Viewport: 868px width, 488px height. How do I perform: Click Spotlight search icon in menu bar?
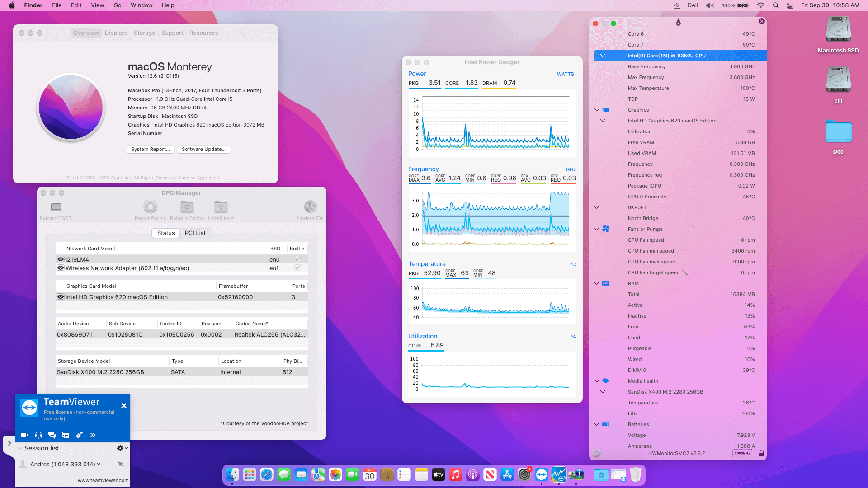(x=776, y=5)
